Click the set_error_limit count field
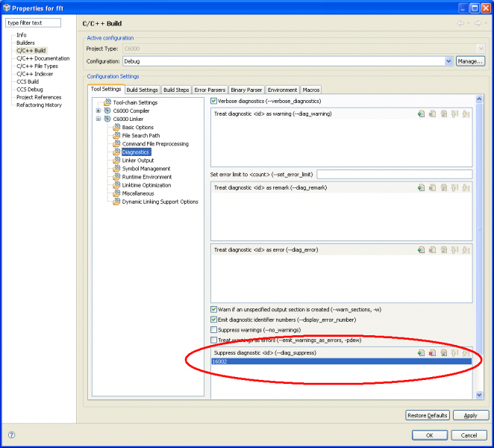This screenshot has width=494, height=448. (395, 174)
